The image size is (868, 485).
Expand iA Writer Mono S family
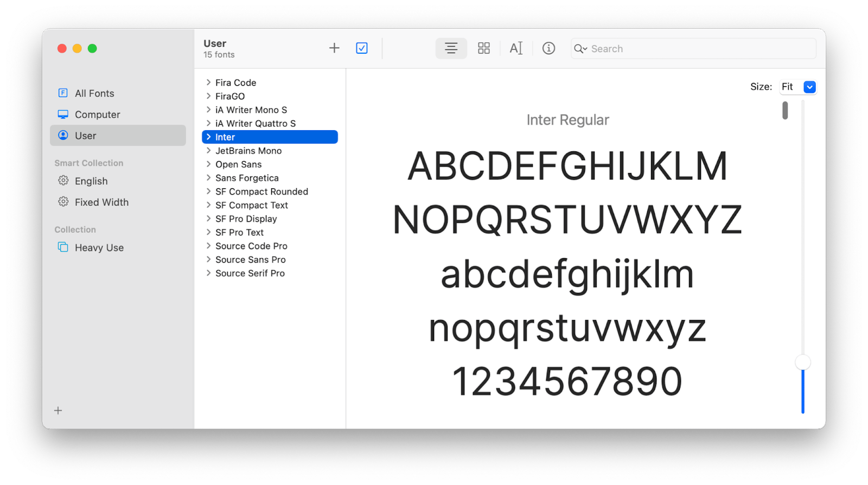click(208, 110)
